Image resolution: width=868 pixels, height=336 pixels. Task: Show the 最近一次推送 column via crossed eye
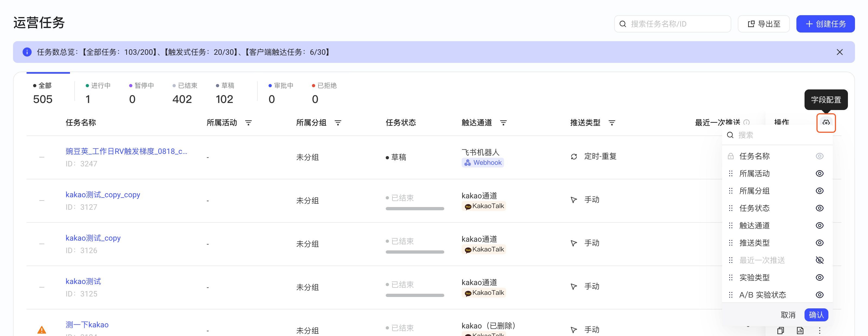tap(819, 260)
